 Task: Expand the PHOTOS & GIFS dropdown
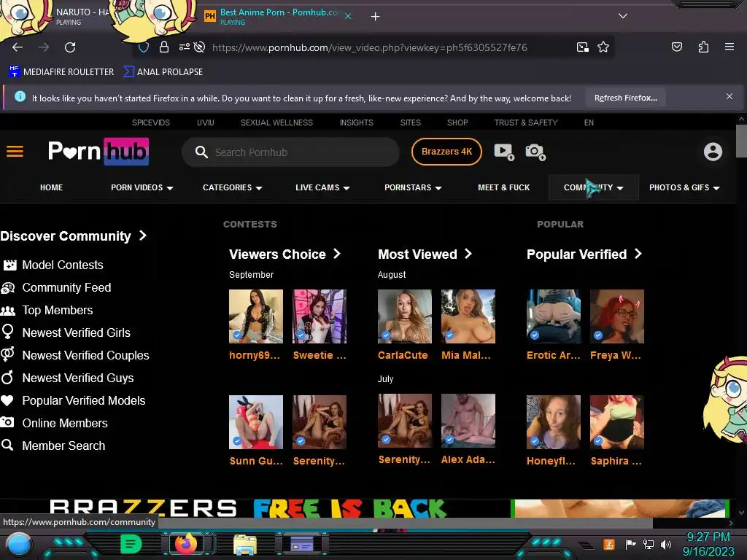point(684,187)
